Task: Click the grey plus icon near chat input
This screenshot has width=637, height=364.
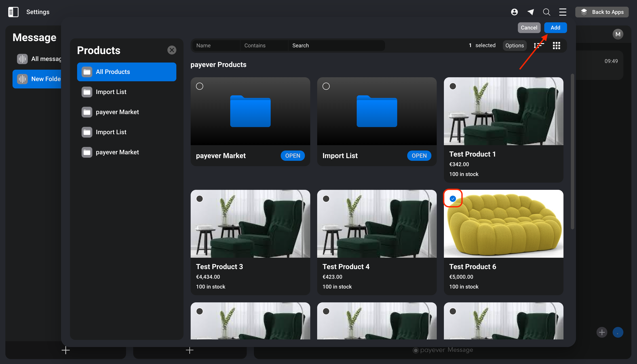Action: (x=602, y=332)
